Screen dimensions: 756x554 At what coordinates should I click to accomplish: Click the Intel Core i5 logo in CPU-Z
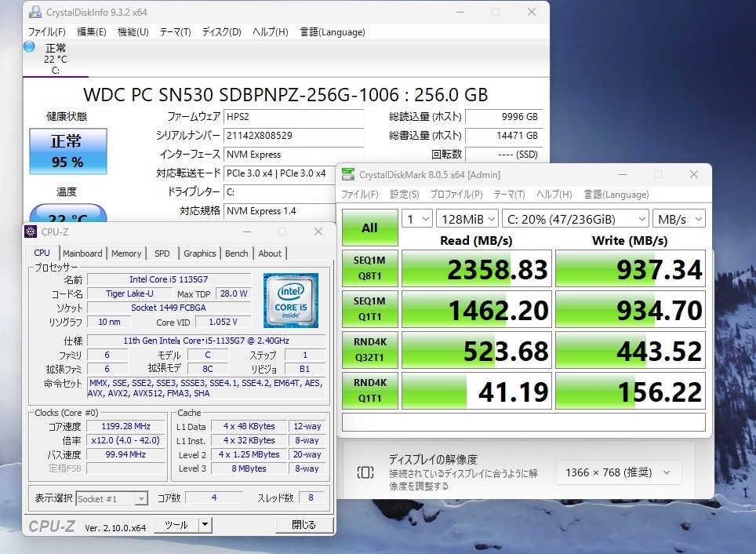point(291,301)
